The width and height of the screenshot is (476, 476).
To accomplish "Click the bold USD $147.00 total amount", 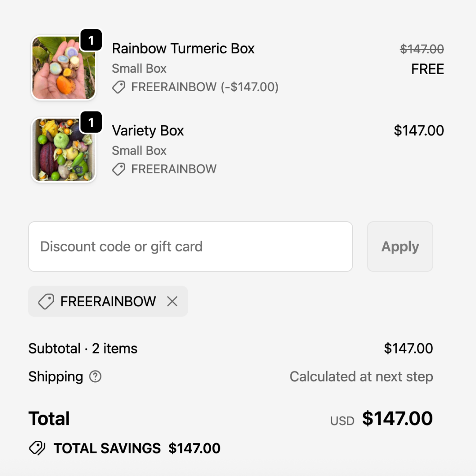I will [x=397, y=419].
